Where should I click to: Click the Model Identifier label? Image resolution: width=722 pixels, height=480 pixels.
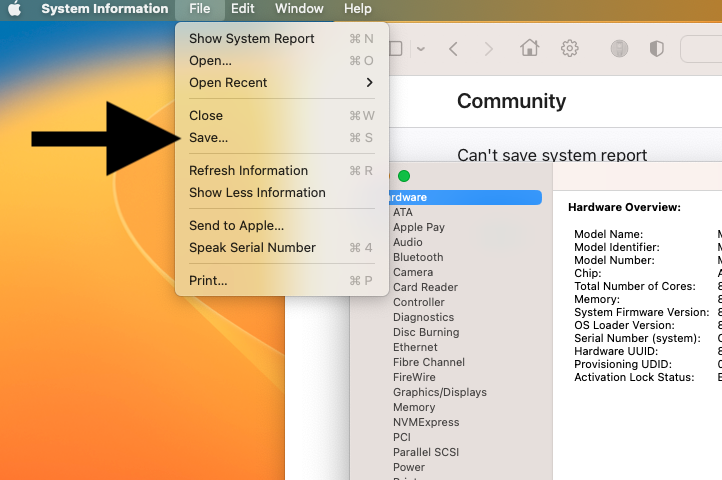coord(617,247)
